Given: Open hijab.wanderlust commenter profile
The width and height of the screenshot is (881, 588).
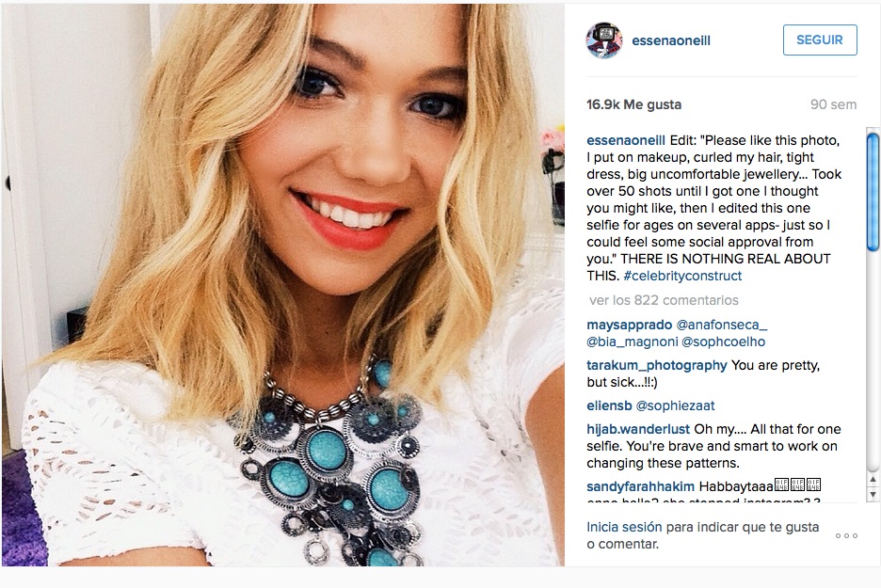Looking at the screenshot, I should [x=638, y=429].
